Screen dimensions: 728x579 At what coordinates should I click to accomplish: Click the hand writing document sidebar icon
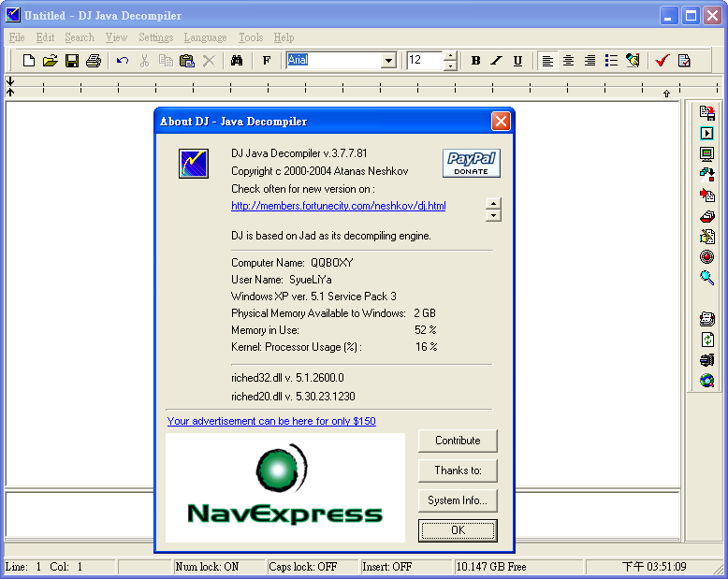click(707, 236)
